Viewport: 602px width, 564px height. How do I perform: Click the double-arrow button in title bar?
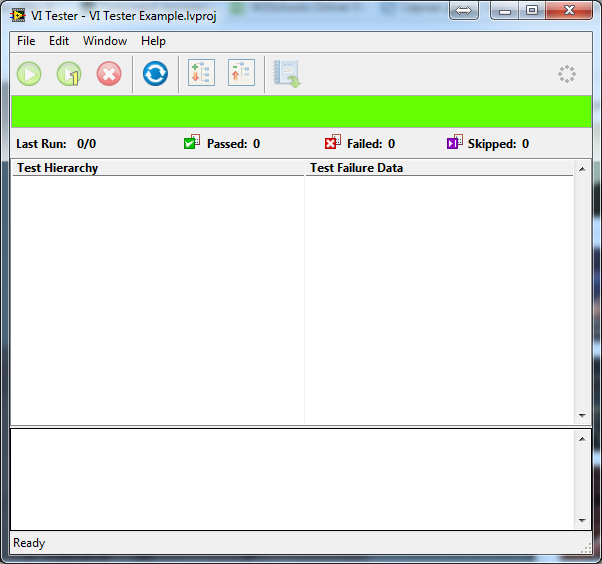463,11
